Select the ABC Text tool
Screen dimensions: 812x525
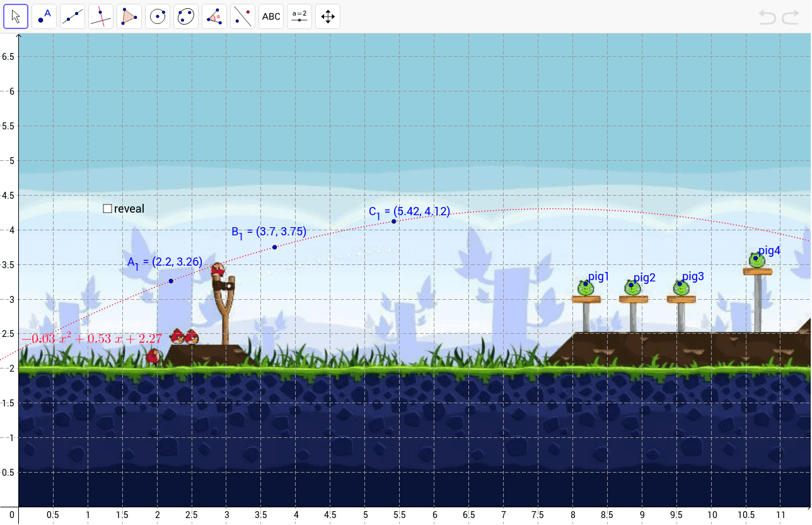point(271,16)
